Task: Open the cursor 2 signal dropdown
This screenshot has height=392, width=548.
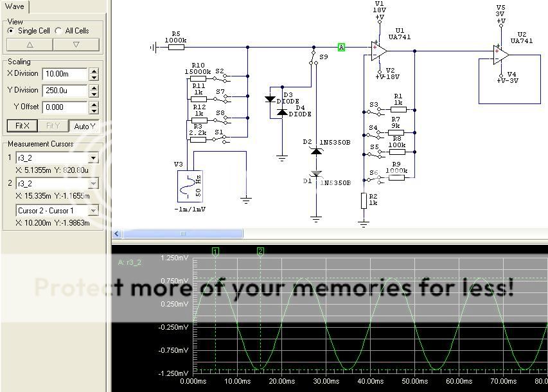Action: [93, 184]
